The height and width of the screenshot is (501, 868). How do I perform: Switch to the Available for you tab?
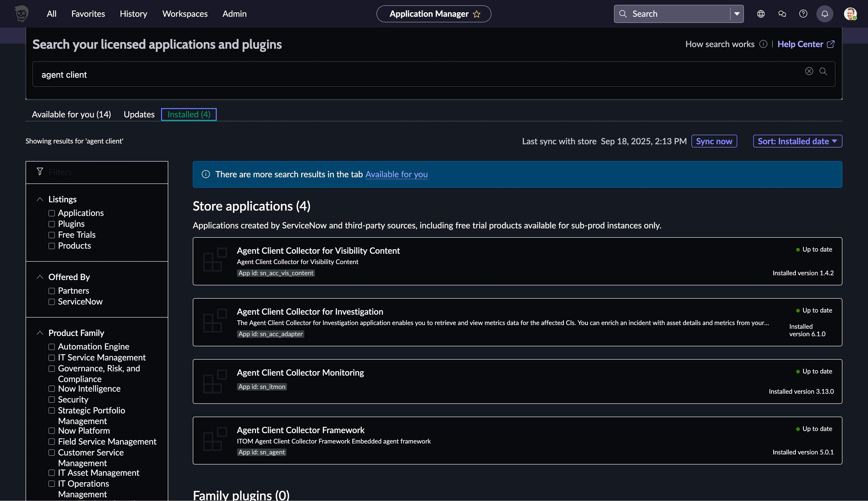[x=71, y=114]
